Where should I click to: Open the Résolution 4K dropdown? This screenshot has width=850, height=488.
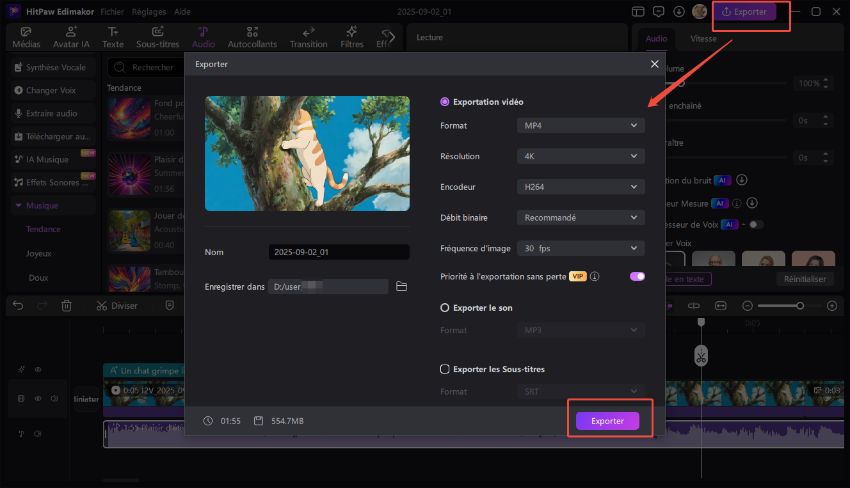[x=581, y=156]
